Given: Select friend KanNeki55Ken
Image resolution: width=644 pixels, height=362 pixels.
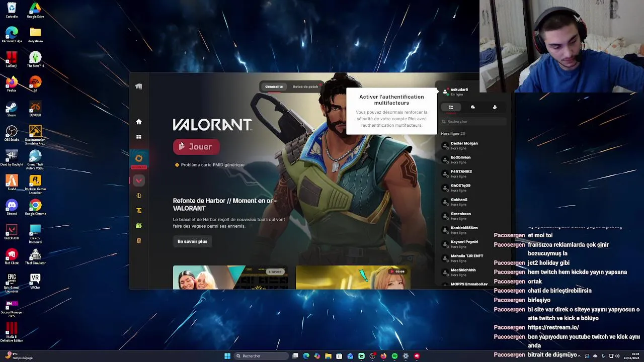Looking at the screenshot, I should click(x=473, y=230).
